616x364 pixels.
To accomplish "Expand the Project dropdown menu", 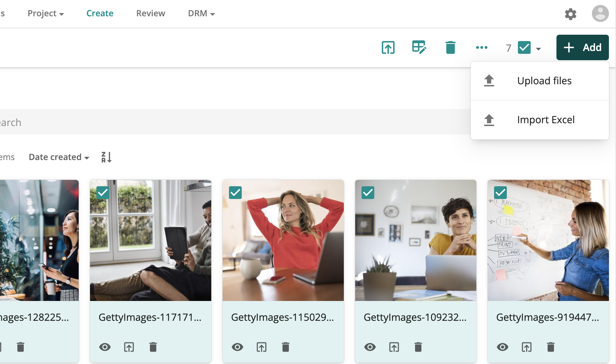I will click(46, 13).
